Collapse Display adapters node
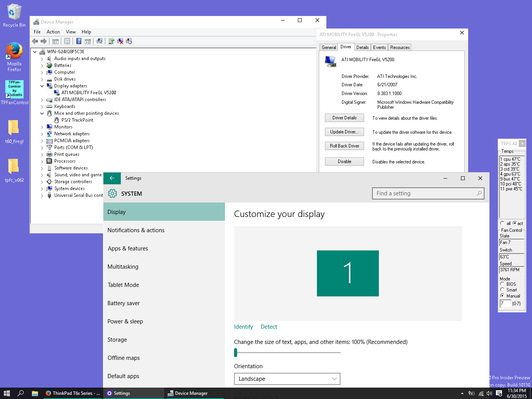532x399 pixels. 42,86
